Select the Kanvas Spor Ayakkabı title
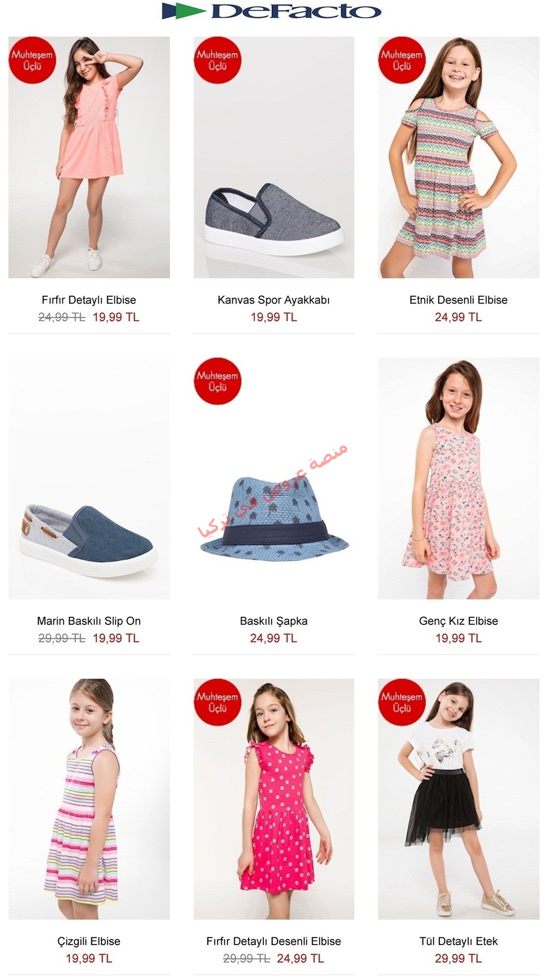 click(273, 300)
